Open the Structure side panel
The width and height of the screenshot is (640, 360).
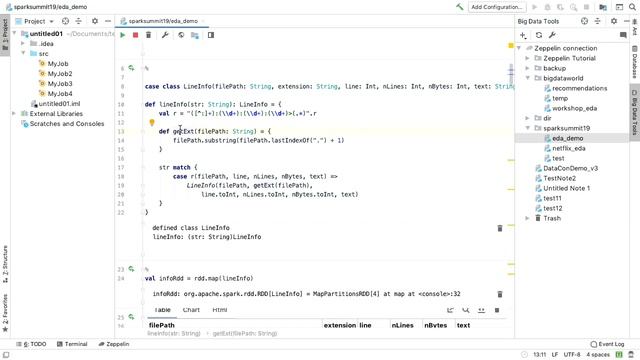click(x=5, y=264)
